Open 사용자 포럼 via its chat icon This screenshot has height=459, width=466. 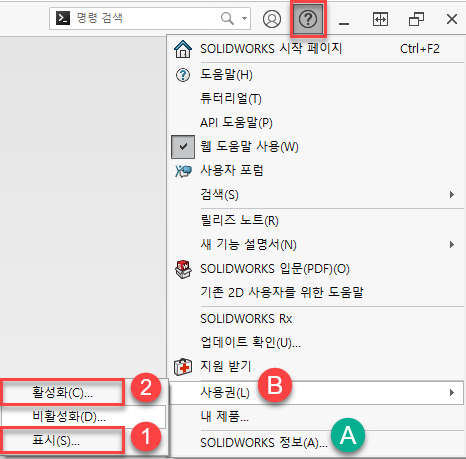click(x=183, y=171)
